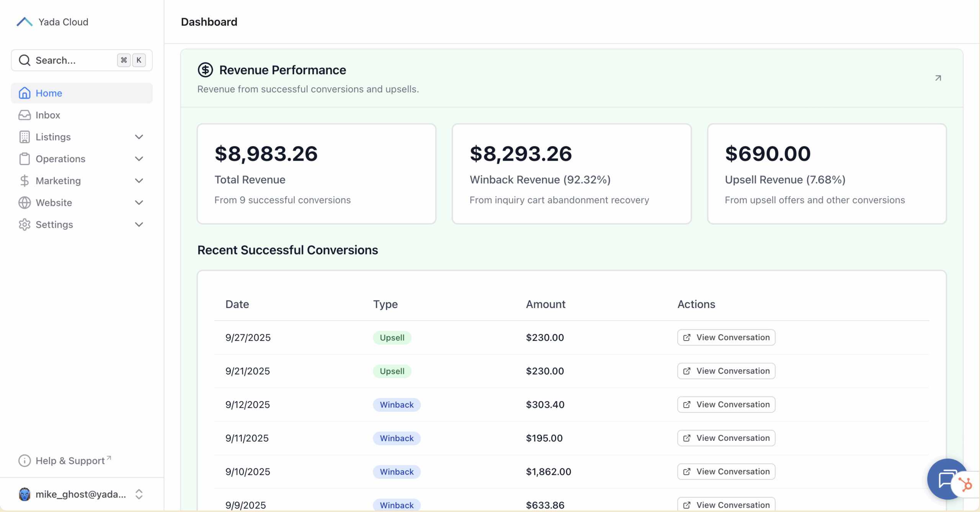Open Website menu item in sidebar

pos(54,202)
